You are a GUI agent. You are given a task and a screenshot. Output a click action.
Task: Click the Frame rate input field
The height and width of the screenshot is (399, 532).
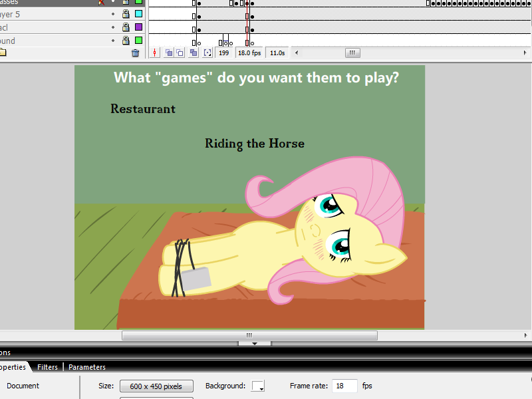click(x=344, y=386)
